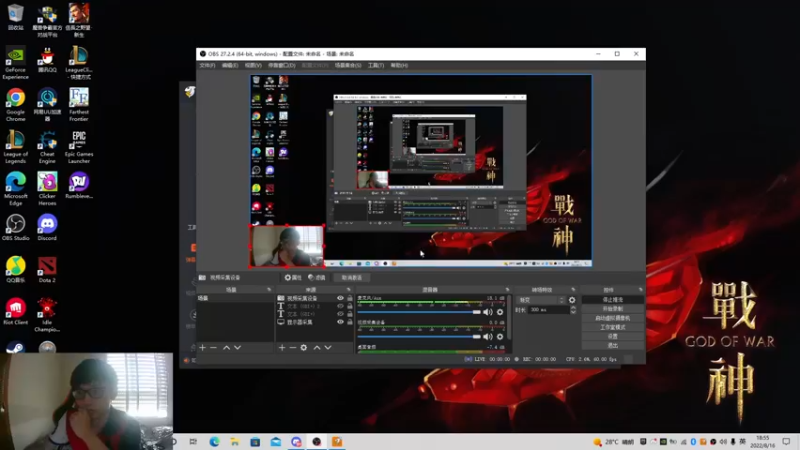800x450 pixels.
Task: Open the Discord desktop shortcut
Action: coord(47,228)
